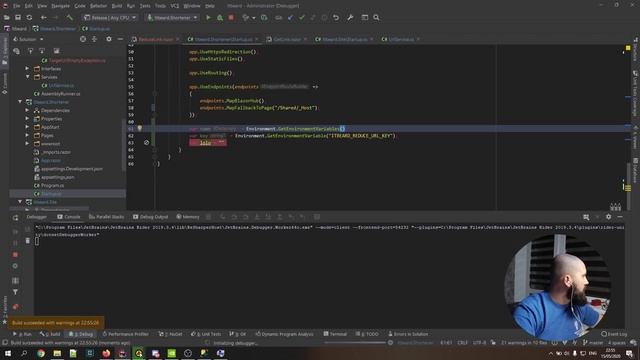This screenshot has width=640, height=360.
Task: Expand the wwwroot folder in the tree
Action: pos(27,144)
